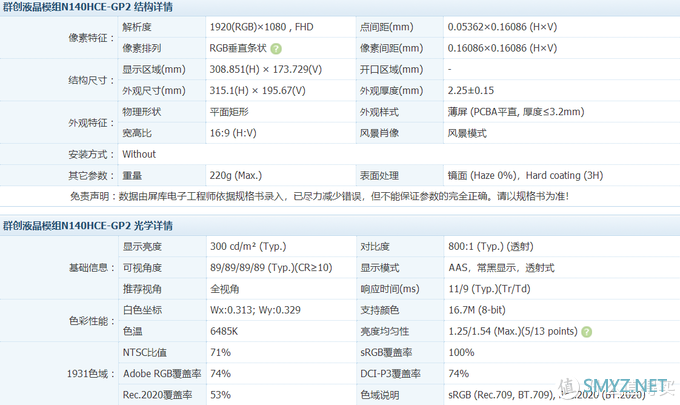Select the brightness value 300 cd/m² (Typ.)
The height and width of the screenshot is (405, 680).
(x=248, y=246)
